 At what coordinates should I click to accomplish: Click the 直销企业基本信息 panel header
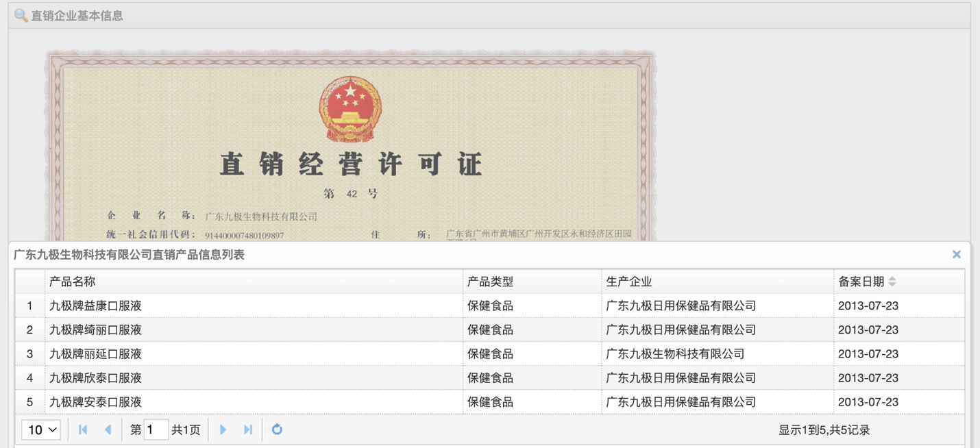tap(489, 16)
